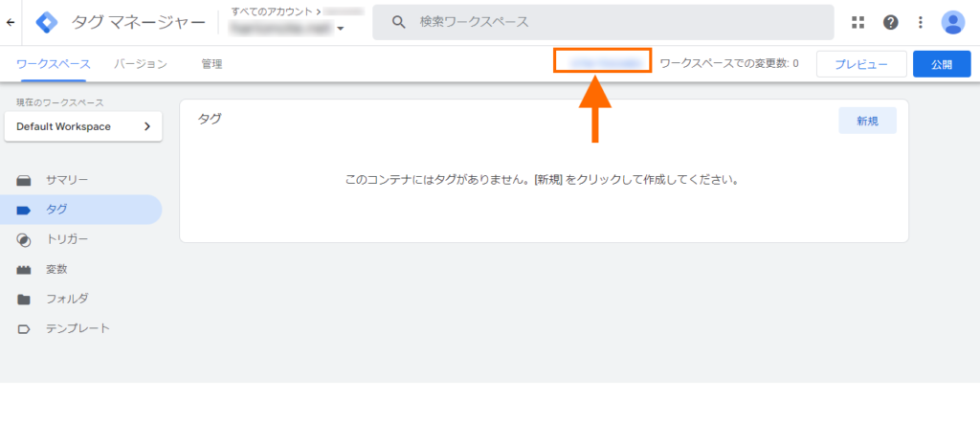
Task: Open the Default Workspace selector
Action: coord(83,126)
